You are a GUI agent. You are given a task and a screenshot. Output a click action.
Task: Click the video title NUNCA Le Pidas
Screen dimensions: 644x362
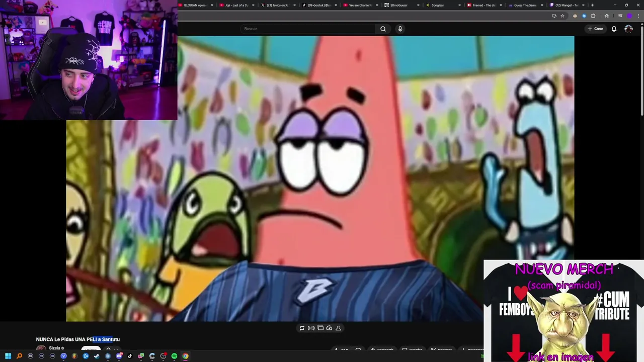78,339
